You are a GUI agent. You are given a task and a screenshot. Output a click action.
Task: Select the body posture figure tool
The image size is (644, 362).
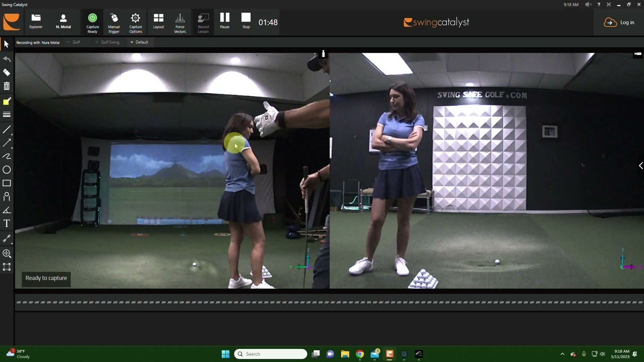7,197
